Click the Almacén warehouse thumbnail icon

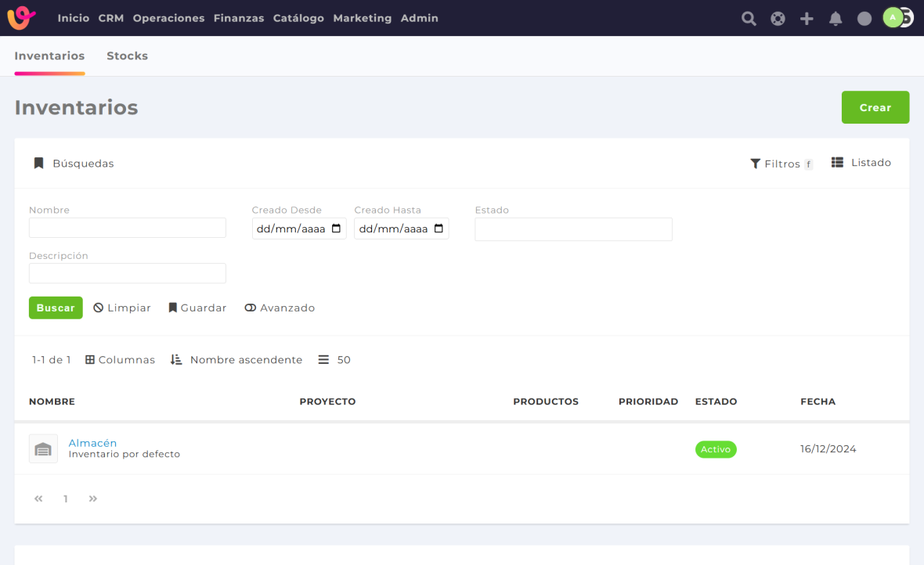[x=43, y=449]
